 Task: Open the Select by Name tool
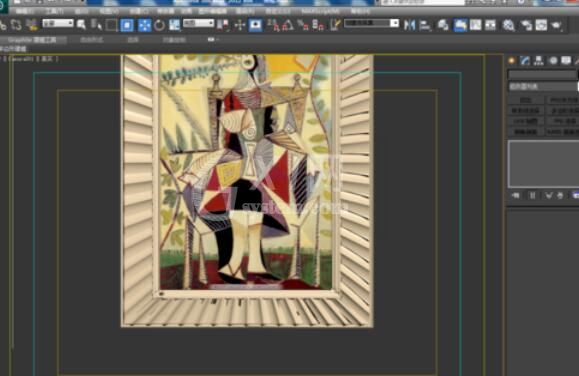[96, 25]
